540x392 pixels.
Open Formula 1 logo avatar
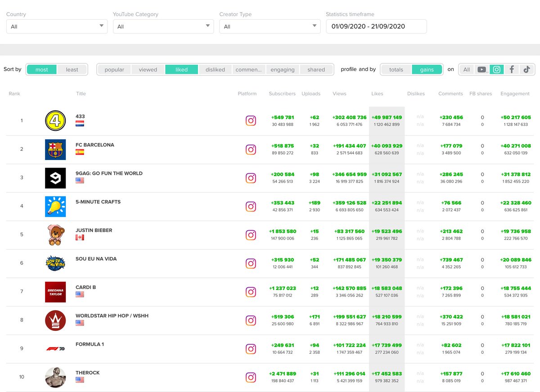(55, 349)
